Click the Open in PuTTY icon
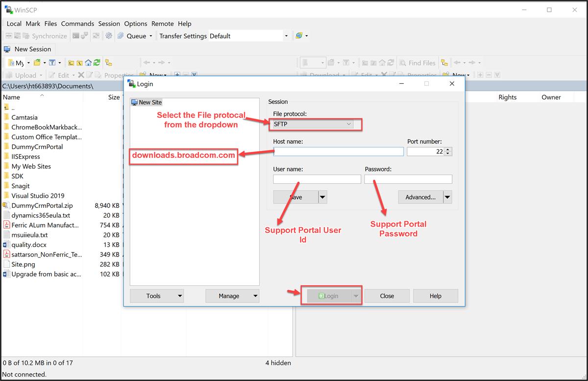The image size is (588, 381). coord(85,36)
